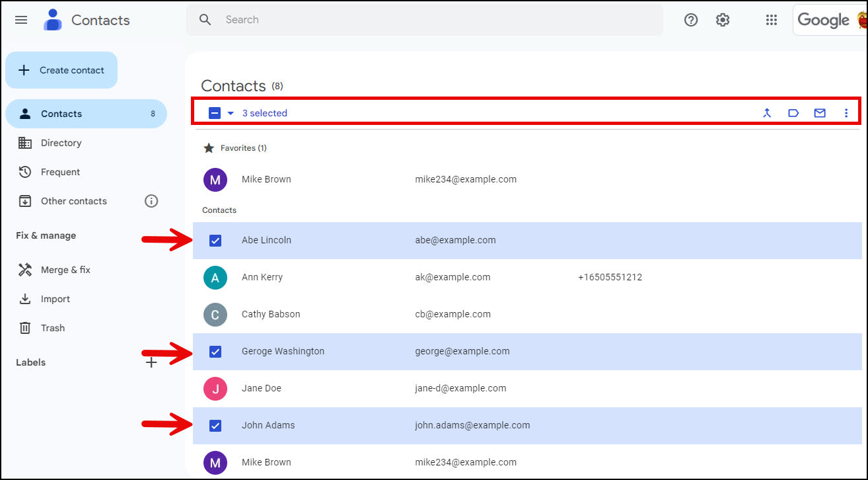Click the Google apps grid icon
The width and height of the screenshot is (868, 480).
click(771, 20)
